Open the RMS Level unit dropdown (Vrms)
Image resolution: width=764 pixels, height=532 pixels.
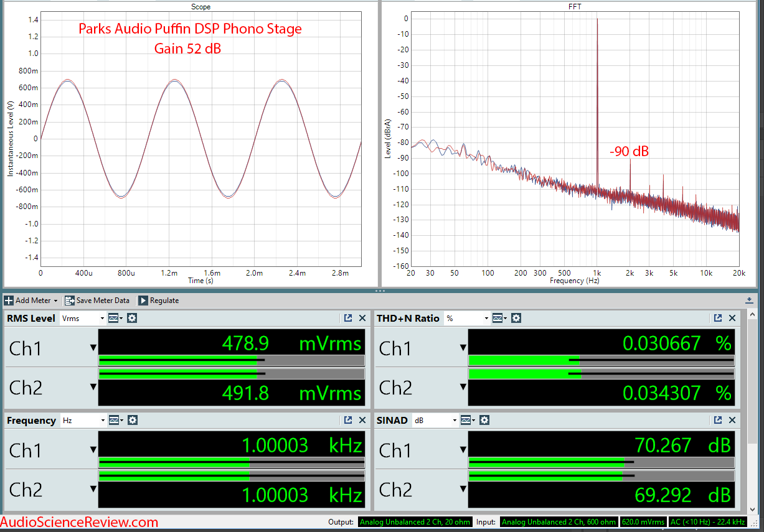(83, 318)
